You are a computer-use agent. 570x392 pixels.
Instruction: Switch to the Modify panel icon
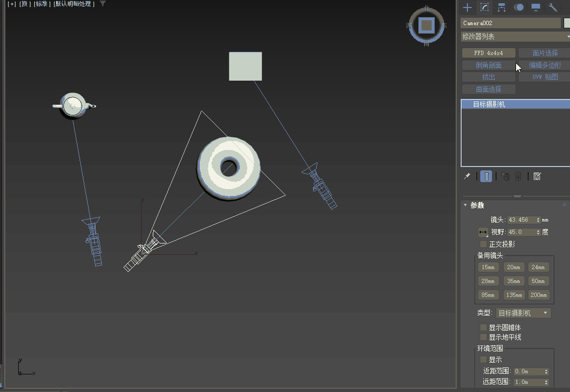click(485, 7)
